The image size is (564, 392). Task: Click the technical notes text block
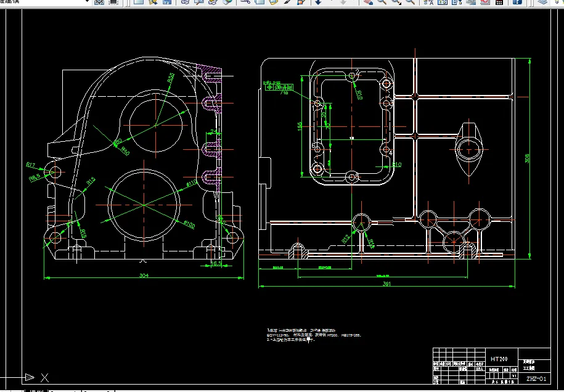(313, 335)
